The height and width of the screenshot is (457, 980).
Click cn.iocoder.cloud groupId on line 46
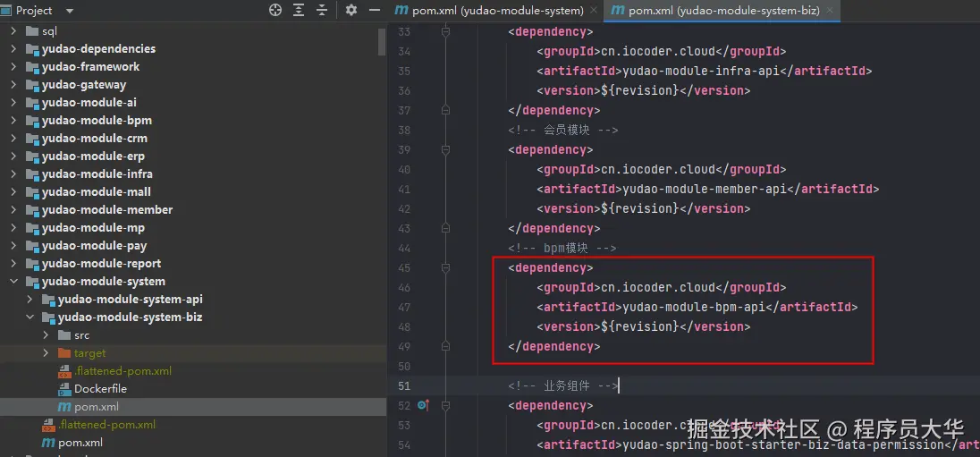657,288
